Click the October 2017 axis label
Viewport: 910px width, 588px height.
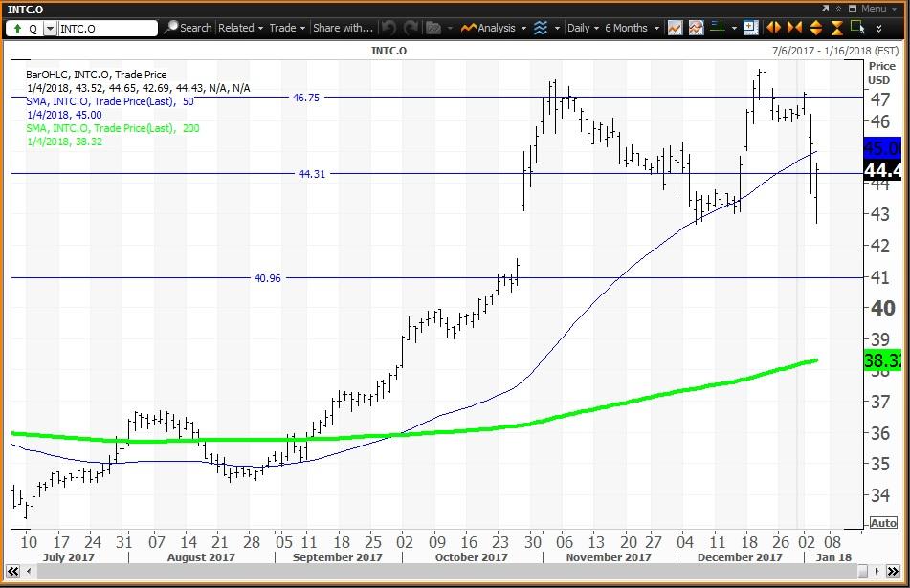(471, 557)
